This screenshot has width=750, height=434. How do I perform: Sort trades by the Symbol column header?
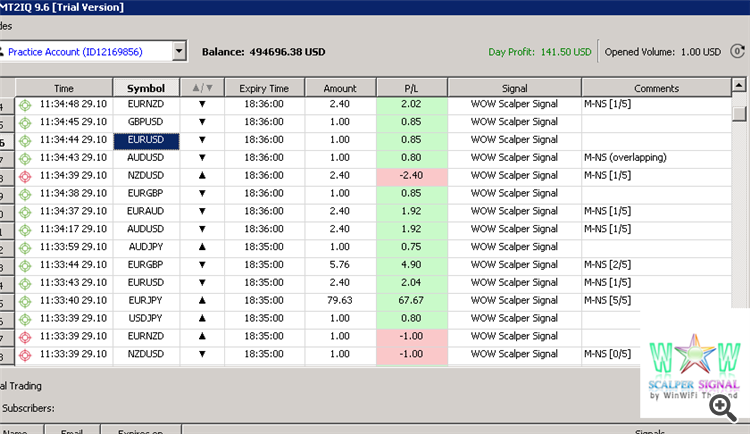pyautogui.click(x=146, y=88)
